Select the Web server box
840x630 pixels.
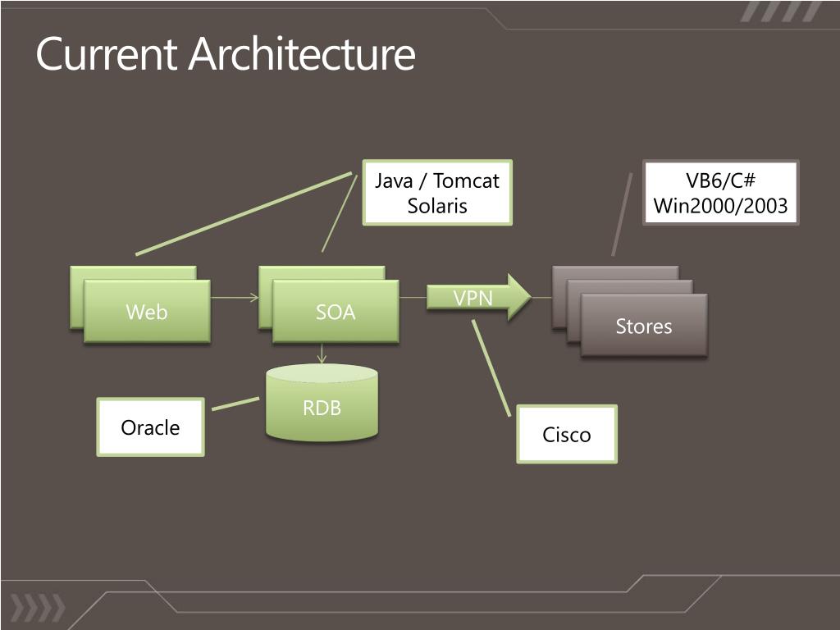[x=147, y=311]
